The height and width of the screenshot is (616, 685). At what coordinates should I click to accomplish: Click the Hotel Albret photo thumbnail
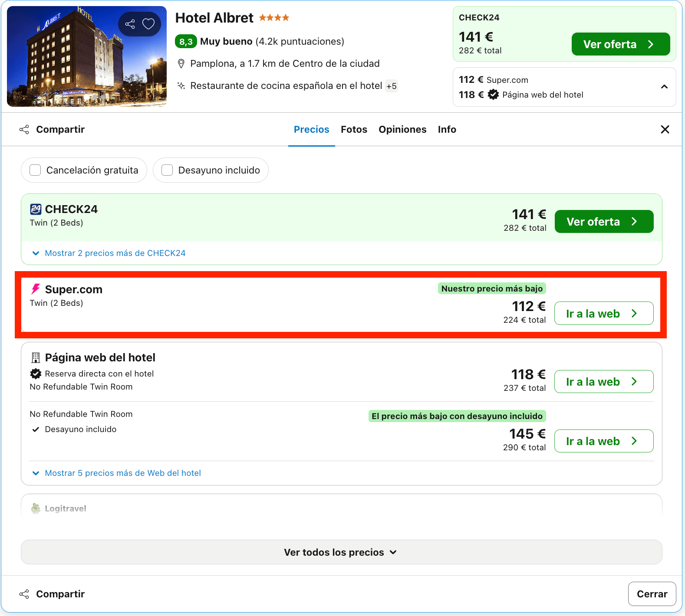coord(87,56)
